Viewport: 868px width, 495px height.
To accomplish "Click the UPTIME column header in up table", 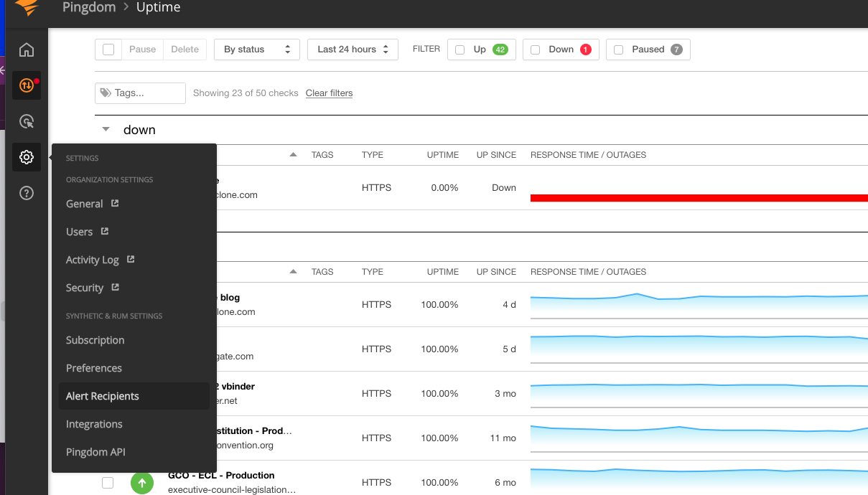I will tap(442, 272).
